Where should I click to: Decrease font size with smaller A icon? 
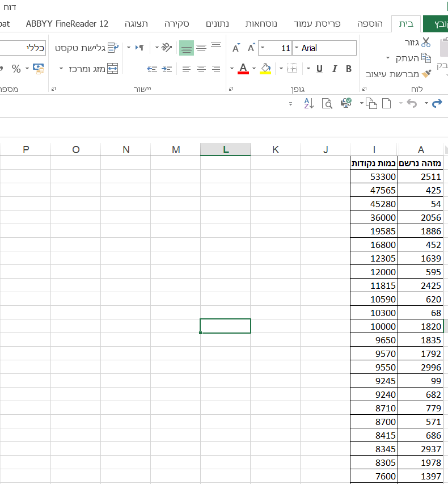[x=236, y=48]
